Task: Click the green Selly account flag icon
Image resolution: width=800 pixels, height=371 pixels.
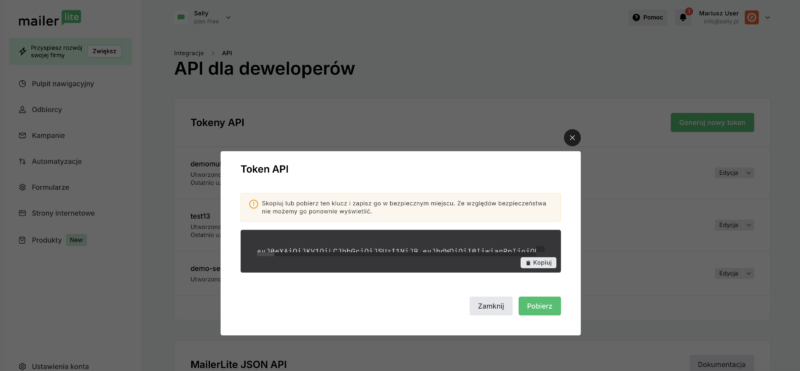Action: click(181, 17)
